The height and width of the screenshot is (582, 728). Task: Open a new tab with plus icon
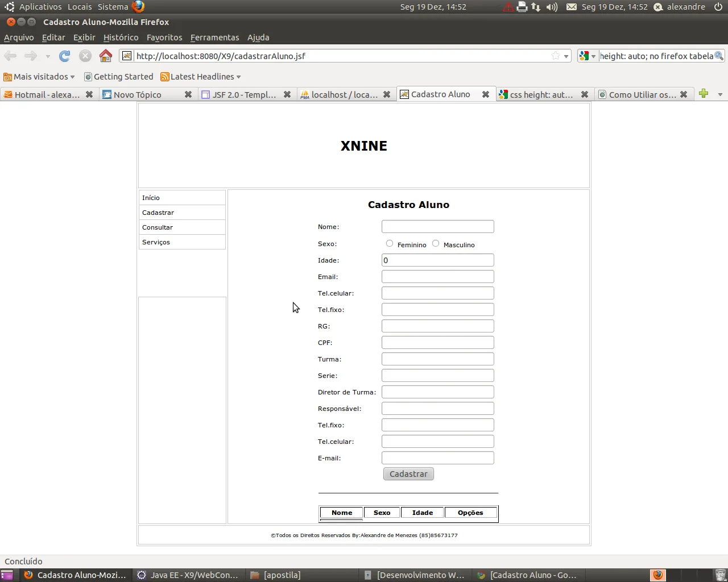point(704,94)
